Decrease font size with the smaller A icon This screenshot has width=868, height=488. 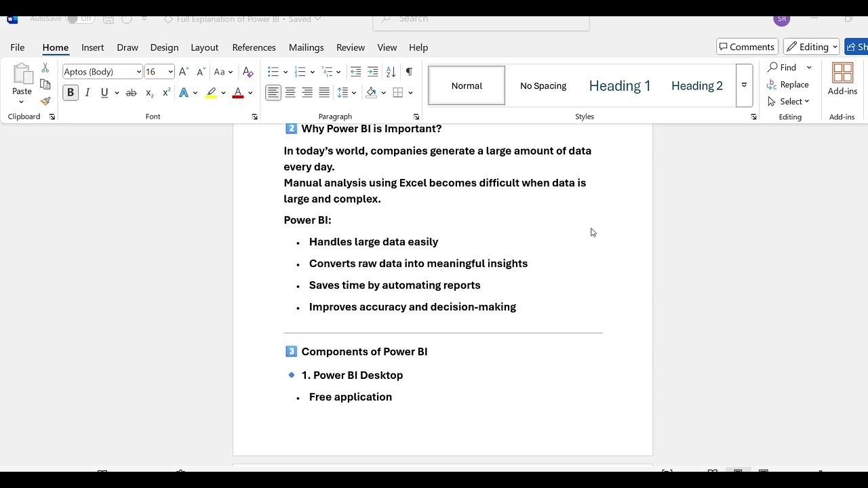point(201,72)
